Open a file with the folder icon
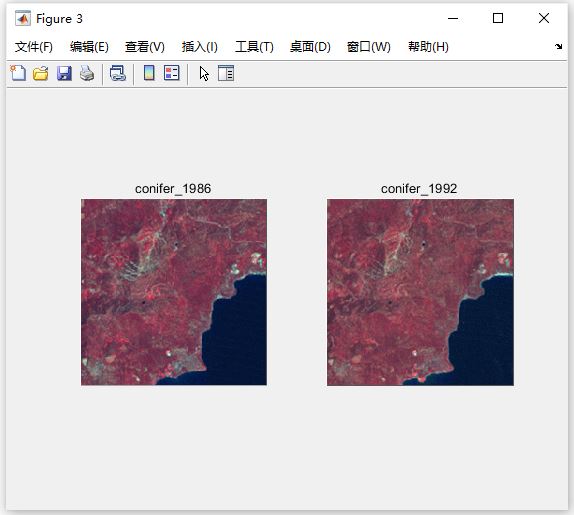 [41, 73]
